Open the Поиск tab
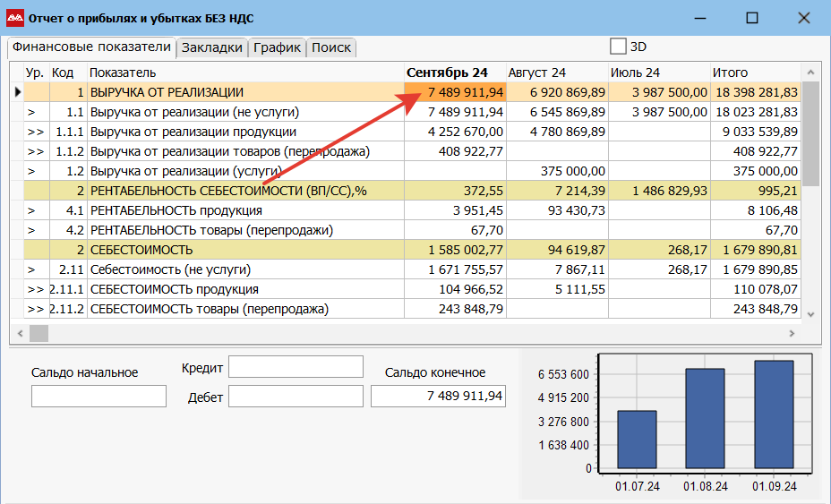The image size is (831, 504). tap(331, 47)
